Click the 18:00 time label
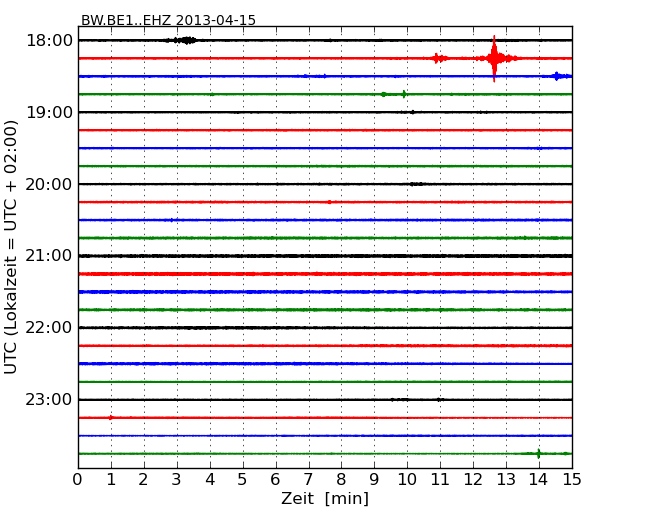 pyautogui.click(x=49, y=41)
